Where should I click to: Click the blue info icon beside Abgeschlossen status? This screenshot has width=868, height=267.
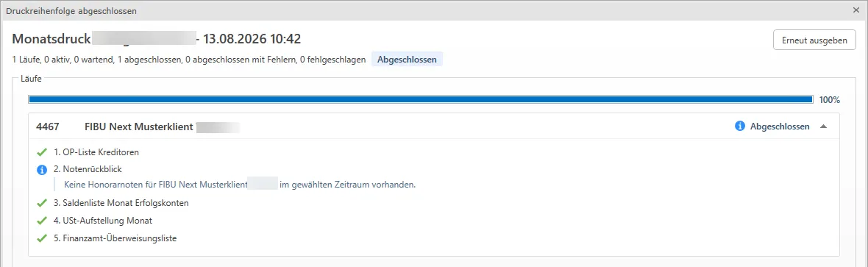tap(739, 127)
